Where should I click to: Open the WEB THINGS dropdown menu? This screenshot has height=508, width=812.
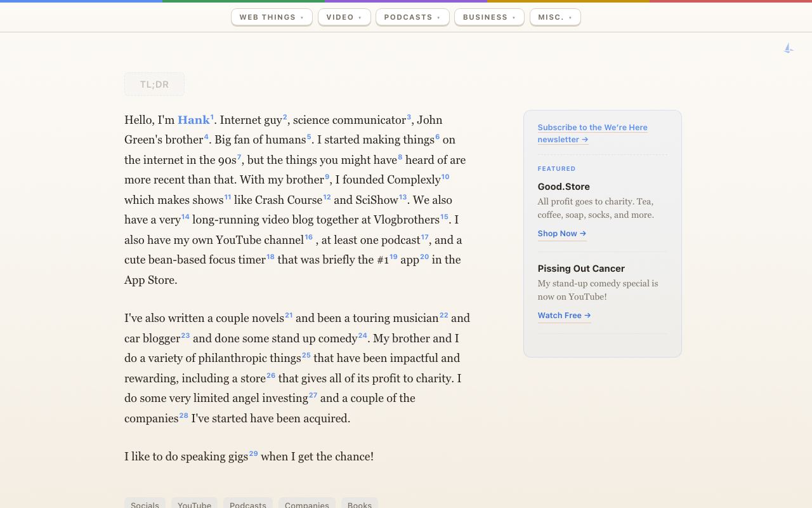click(272, 17)
